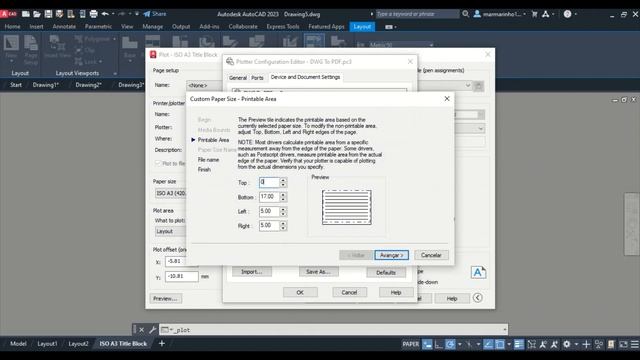The height and width of the screenshot is (360, 640).
Task: Click the Finish wizard step
Action: coord(204,169)
